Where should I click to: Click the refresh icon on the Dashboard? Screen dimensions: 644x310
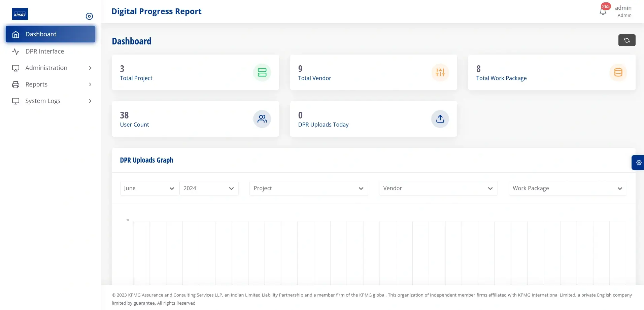point(626,40)
